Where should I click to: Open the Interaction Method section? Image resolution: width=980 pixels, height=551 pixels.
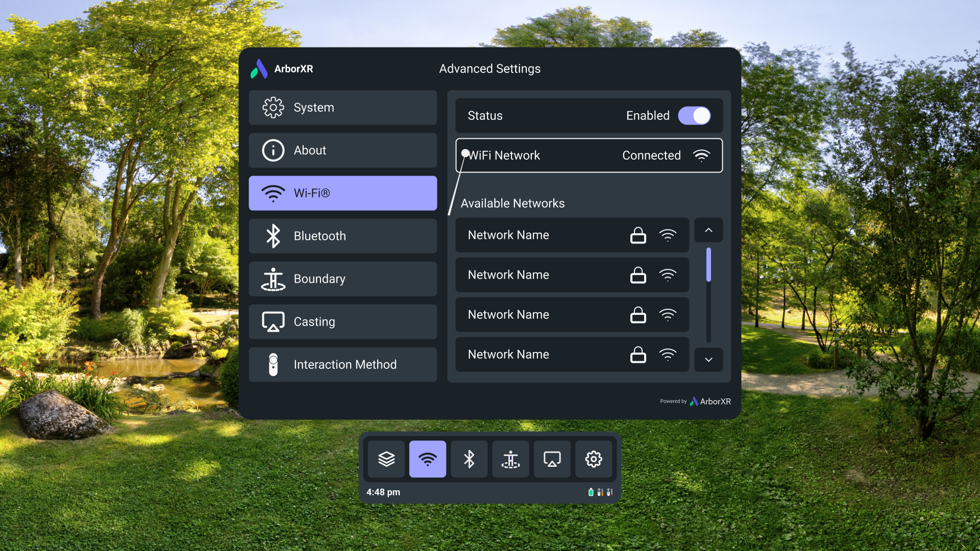(x=342, y=365)
